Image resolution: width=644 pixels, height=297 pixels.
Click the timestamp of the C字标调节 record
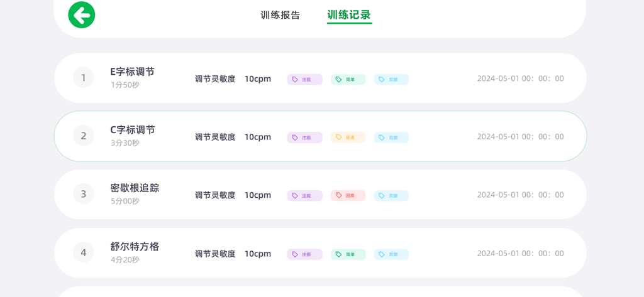(x=520, y=137)
